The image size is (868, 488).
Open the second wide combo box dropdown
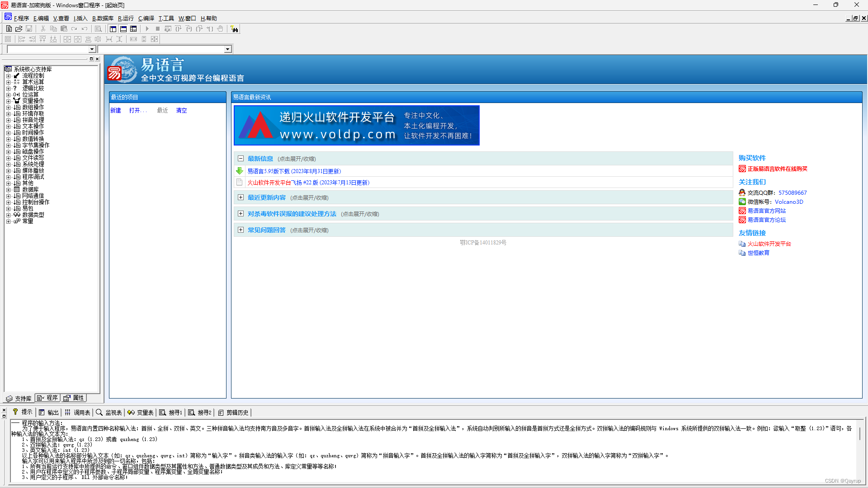[228, 49]
